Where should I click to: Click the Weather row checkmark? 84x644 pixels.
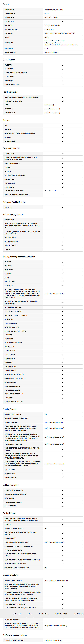[63, 171]
